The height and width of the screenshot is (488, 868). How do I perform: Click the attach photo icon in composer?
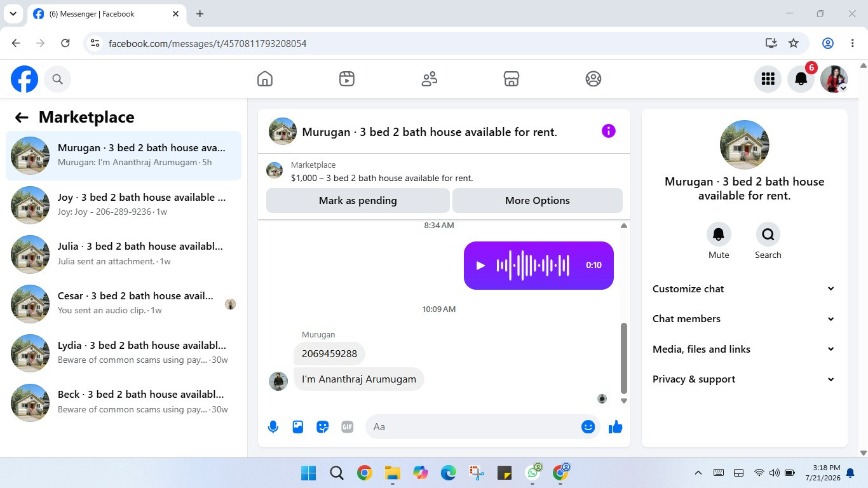(298, 427)
